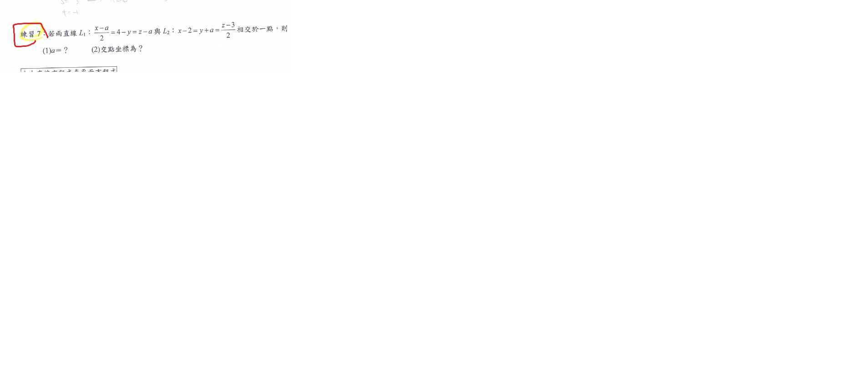
Task: Click the fraction x−a over 2
Action: [101, 33]
